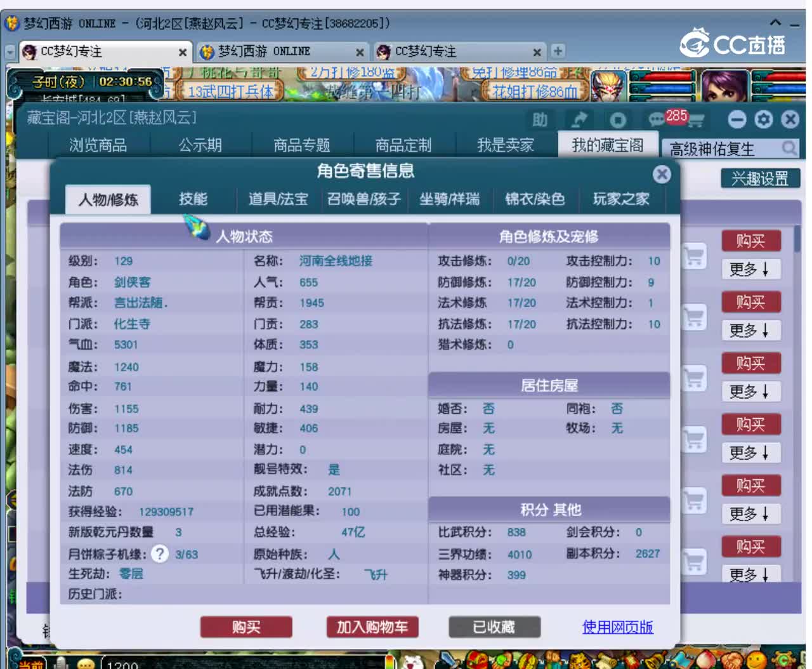Open the 助 helper icon in 藏宝阁 header
The image size is (812, 669).
click(539, 119)
